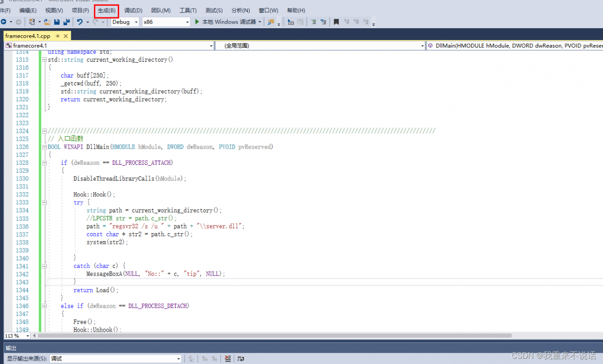The image size is (603, 364).
Task: Toggle word wrap in output panel
Action: 241,359
